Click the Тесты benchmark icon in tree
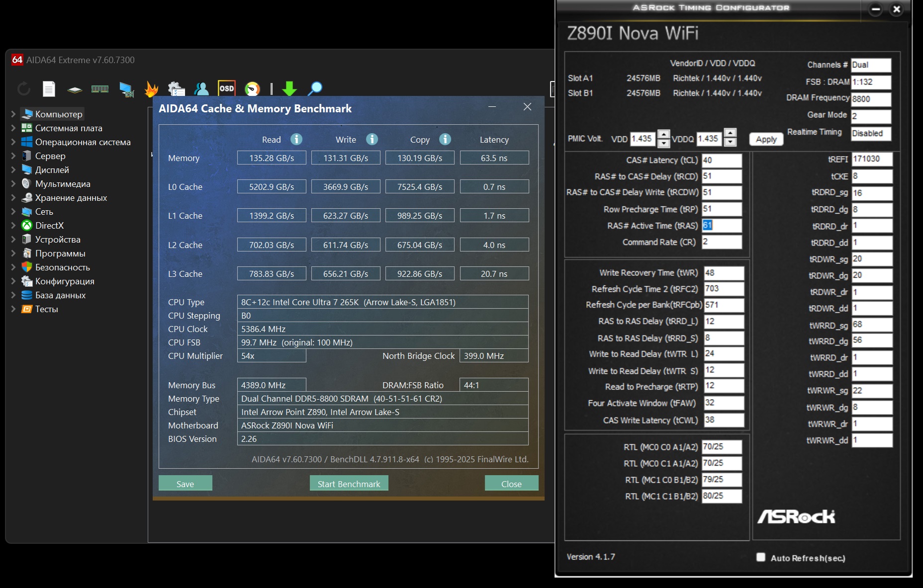923x588 pixels. tap(27, 309)
